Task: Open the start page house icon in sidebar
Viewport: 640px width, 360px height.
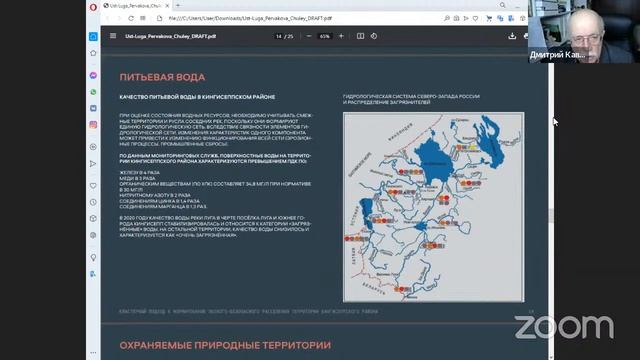Action: click(93, 53)
